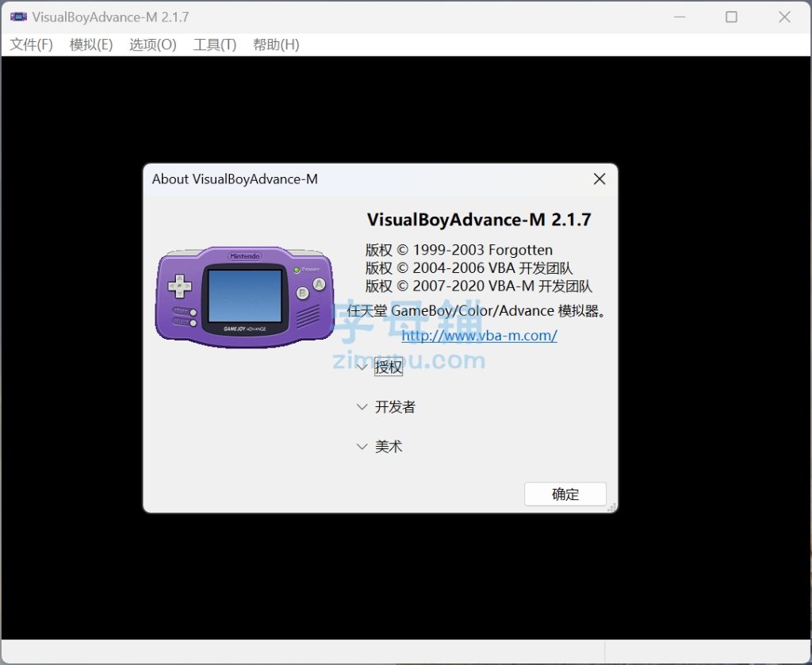The image size is (812, 665).
Task: Minimize the VisualBoyAdvance-M main window
Action: coord(680,17)
